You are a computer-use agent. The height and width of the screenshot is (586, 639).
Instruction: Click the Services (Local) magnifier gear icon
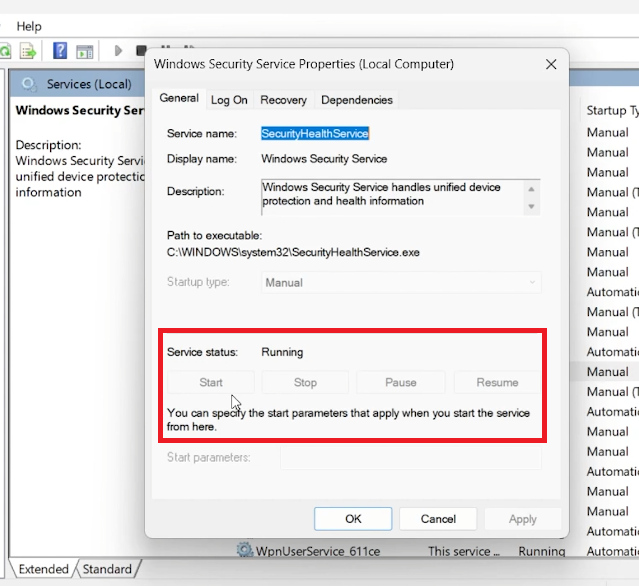29,84
